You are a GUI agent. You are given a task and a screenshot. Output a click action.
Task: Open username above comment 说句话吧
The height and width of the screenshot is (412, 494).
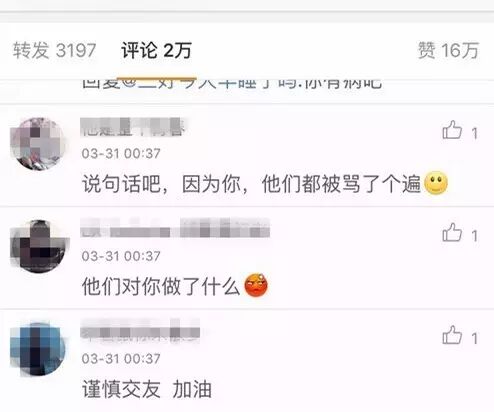coord(133,127)
